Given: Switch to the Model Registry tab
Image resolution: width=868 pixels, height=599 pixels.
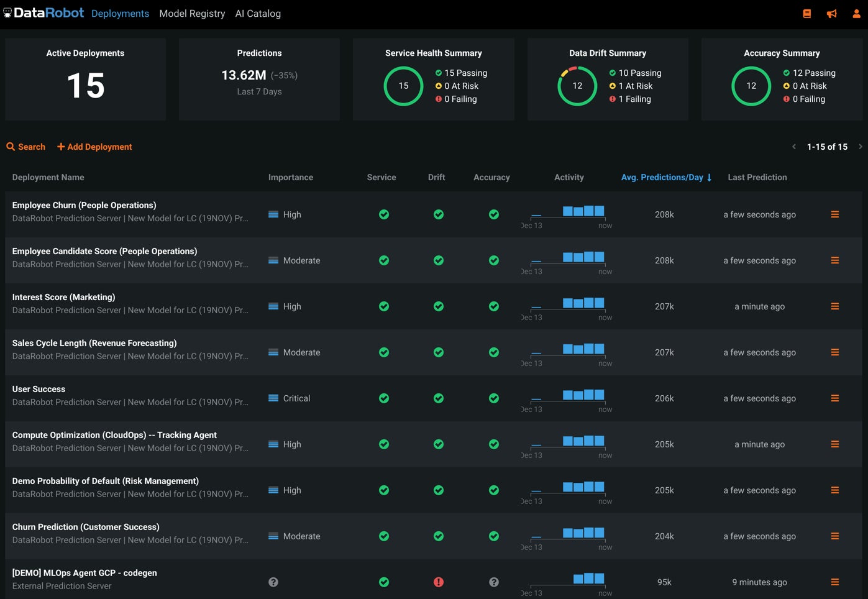Looking at the screenshot, I should coord(192,13).
